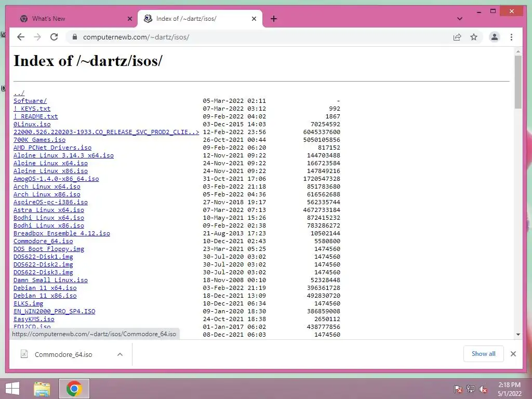Download Damn_Small_Linux.iso

tap(50, 280)
